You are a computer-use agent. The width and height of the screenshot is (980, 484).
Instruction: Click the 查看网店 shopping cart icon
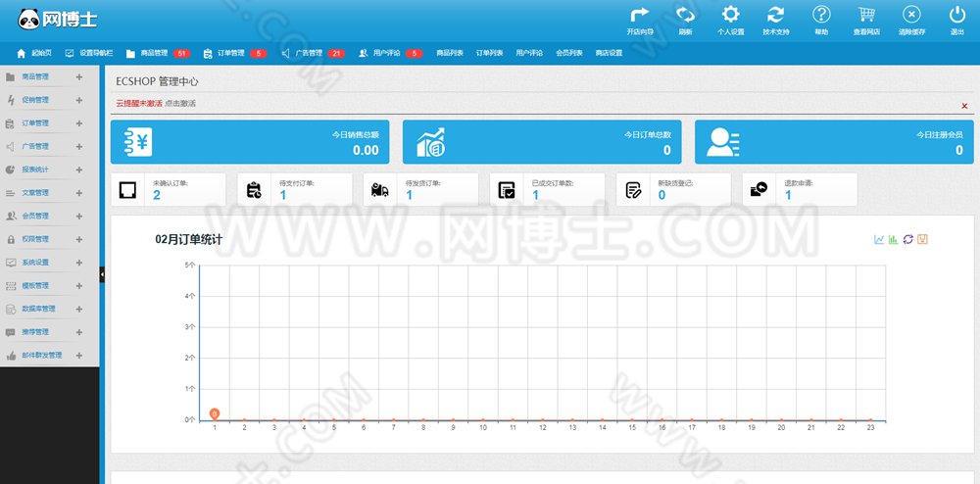(x=866, y=15)
